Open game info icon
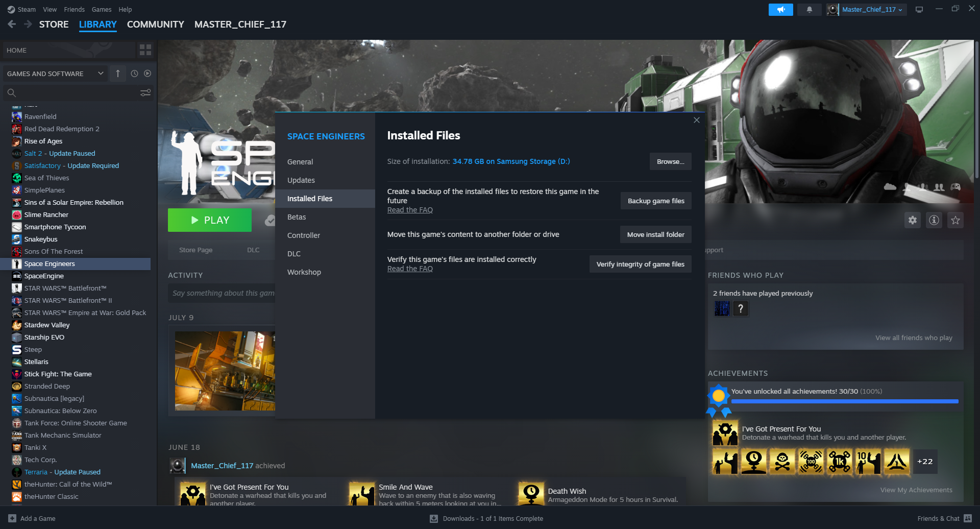This screenshot has height=529, width=980. [934, 220]
